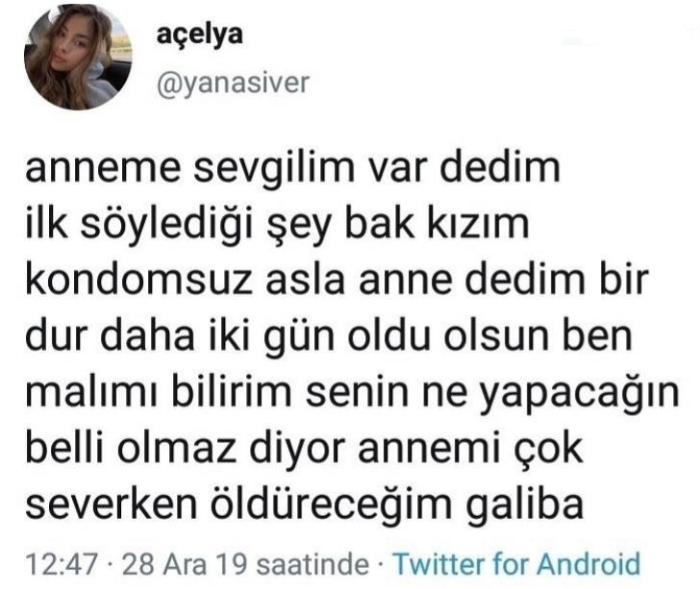The image size is (700, 589).
Task: Click the word belli in the tweet
Action: [65, 449]
